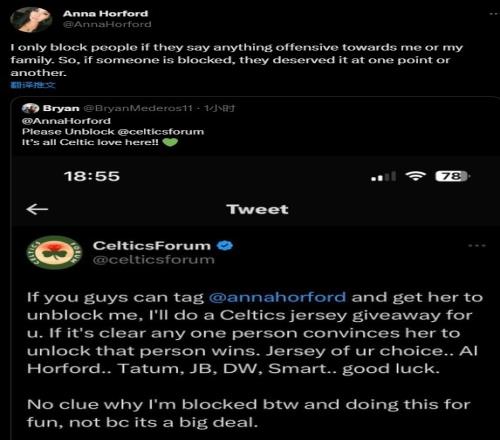Open Anna Horford's profile avatar
The height and width of the screenshot is (440, 500).
point(31,20)
